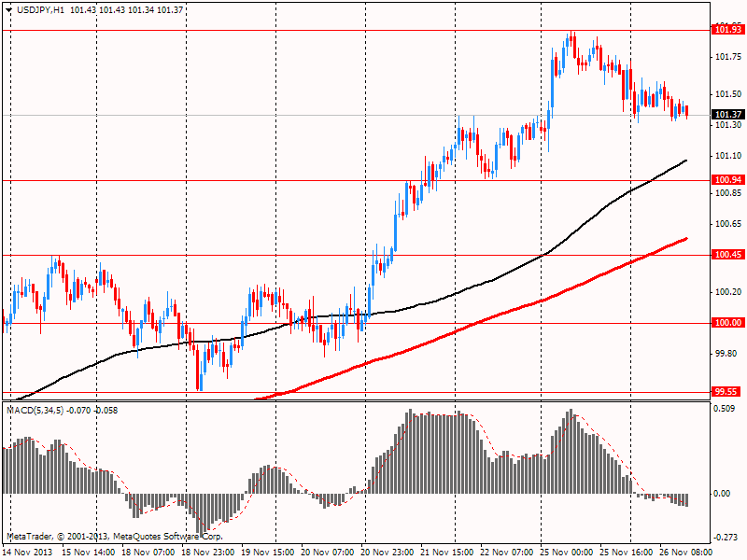The image size is (747, 560).
Task: Click the current price 101.37 label
Action: 728,114
